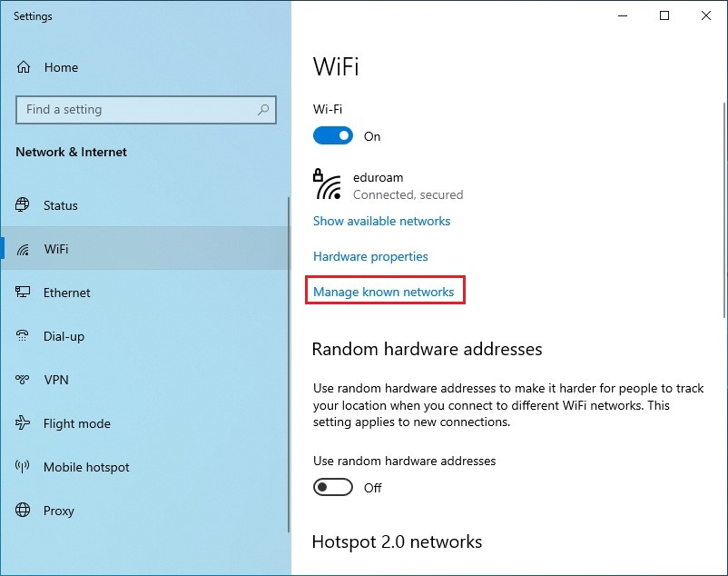Click the Home house icon
This screenshot has height=576, width=728.
(x=24, y=67)
